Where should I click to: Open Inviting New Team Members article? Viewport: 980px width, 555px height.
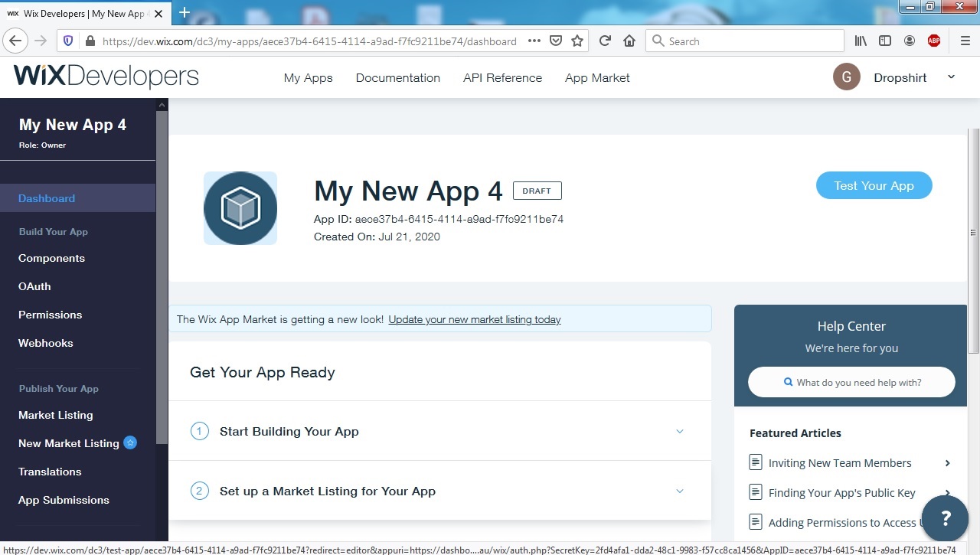click(840, 463)
